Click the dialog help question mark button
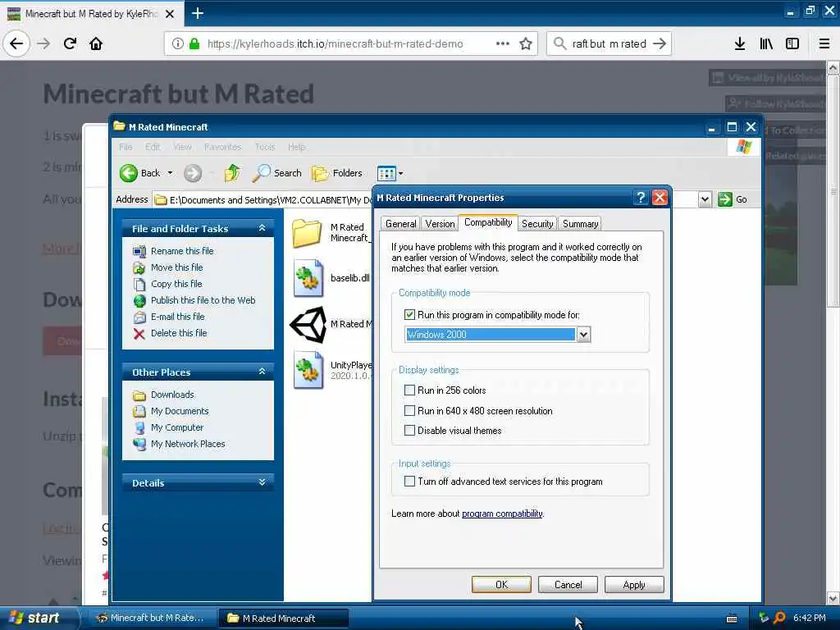 tap(641, 198)
